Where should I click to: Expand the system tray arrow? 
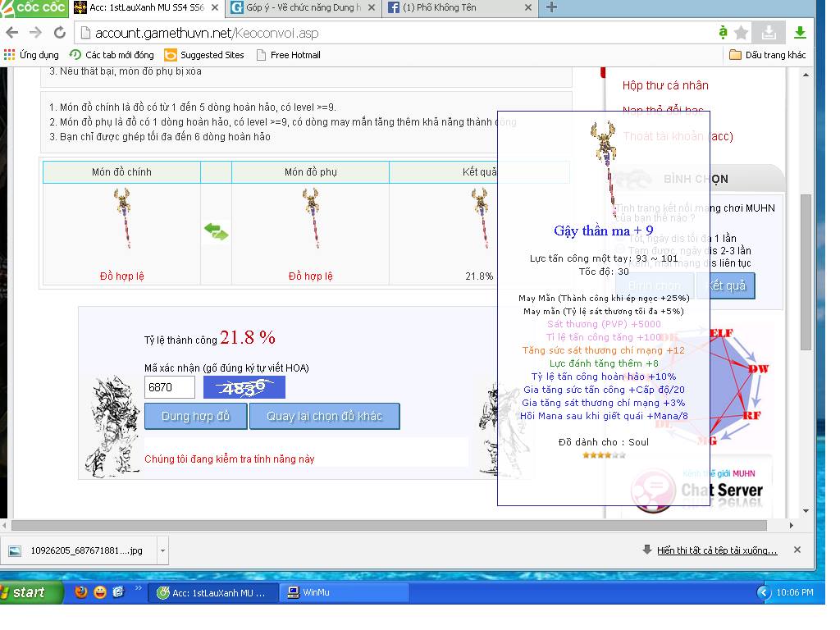pos(764,592)
